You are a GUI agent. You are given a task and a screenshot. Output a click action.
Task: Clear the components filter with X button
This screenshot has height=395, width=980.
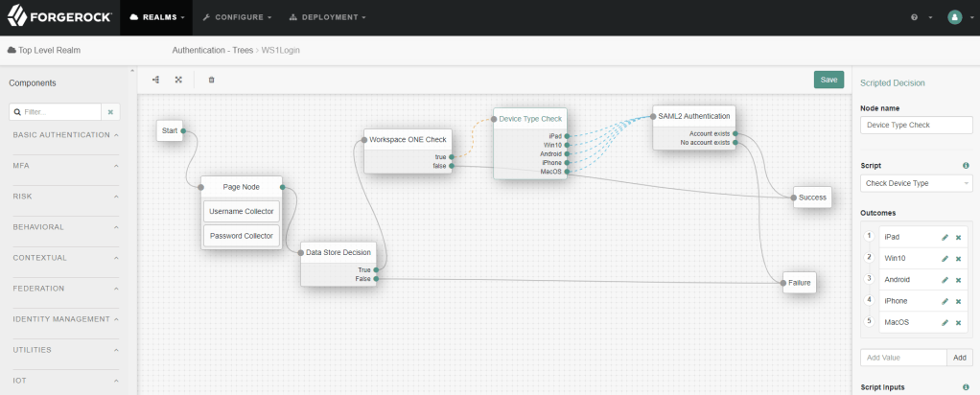110,112
